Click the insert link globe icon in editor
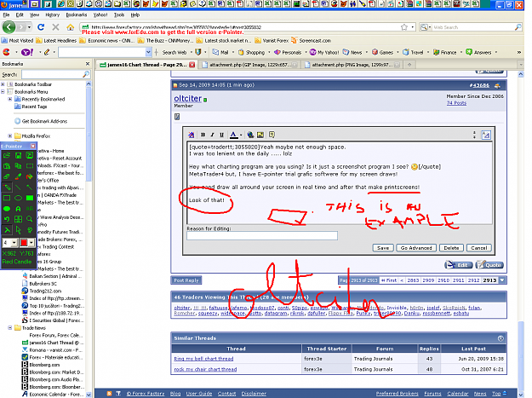The image size is (532, 398). (x=250, y=135)
